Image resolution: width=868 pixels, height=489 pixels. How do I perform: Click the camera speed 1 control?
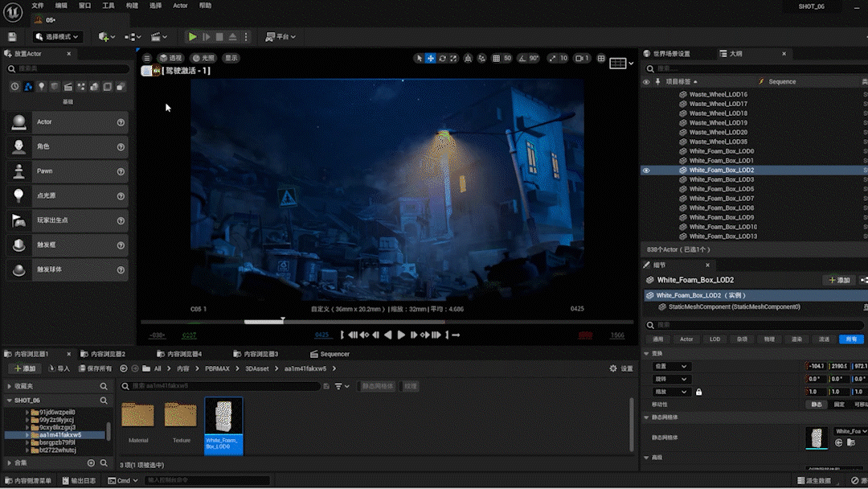point(582,58)
